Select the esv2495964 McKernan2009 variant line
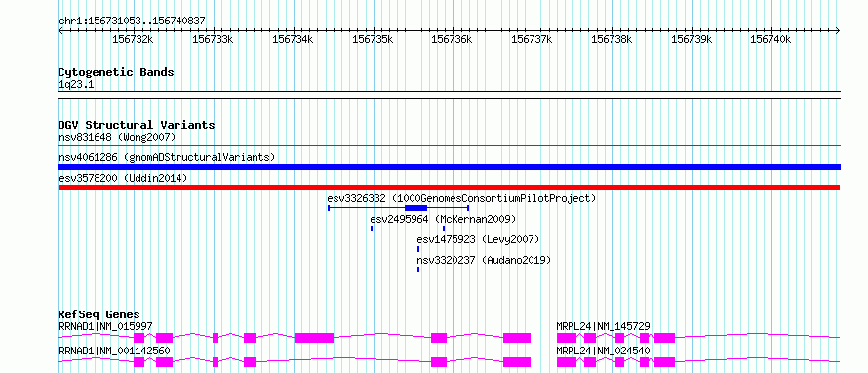This screenshot has height=373, width=868. pyautogui.click(x=408, y=228)
